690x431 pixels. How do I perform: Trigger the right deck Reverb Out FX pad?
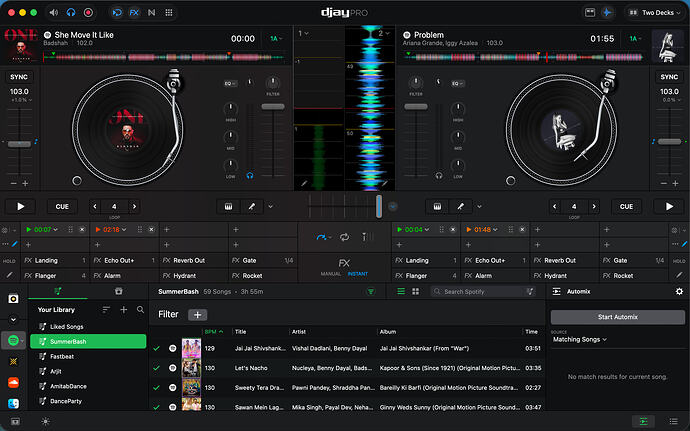coord(565,260)
